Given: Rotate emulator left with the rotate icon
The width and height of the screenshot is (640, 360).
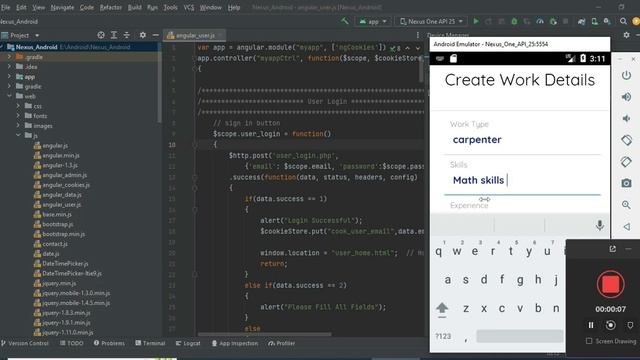Looking at the screenshot, I should [627, 140].
